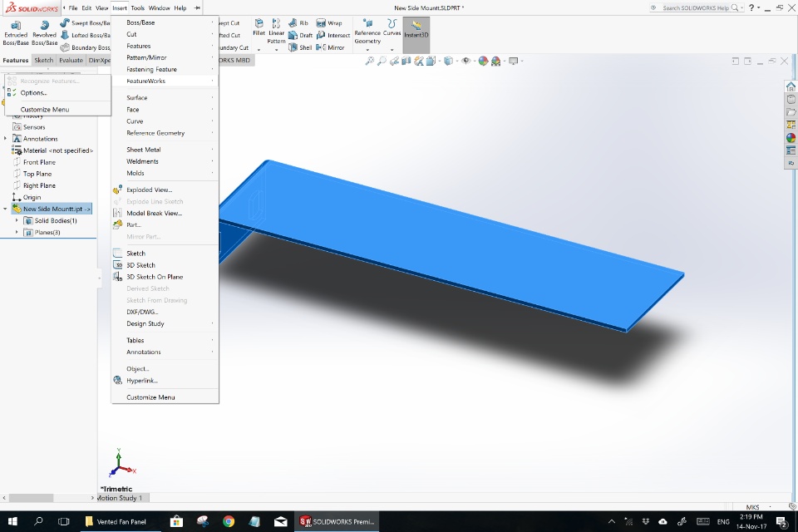This screenshot has width=798, height=532.
Task: Open Mail app from the taskbar
Action: point(280,521)
